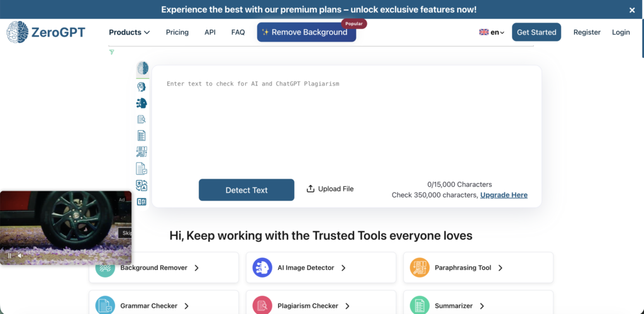Open the API menu item
Viewport: 644px width, 314px height.
click(210, 32)
